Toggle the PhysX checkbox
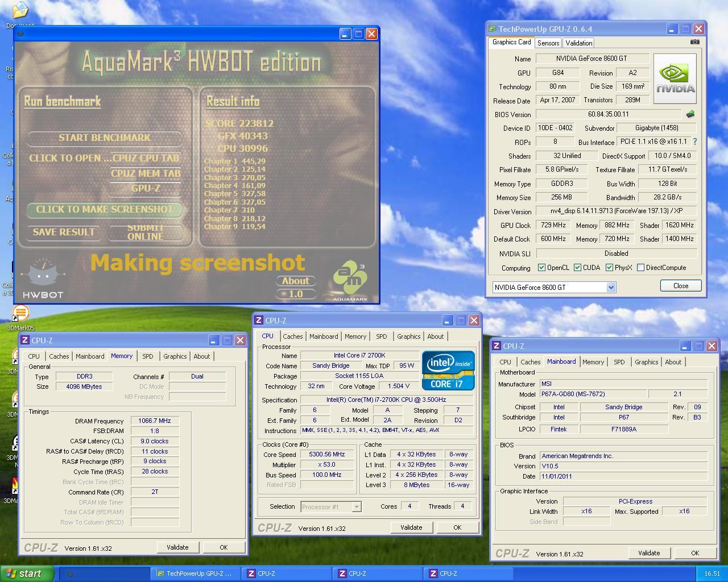This screenshot has height=582, width=728. click(x=609, y=268)
